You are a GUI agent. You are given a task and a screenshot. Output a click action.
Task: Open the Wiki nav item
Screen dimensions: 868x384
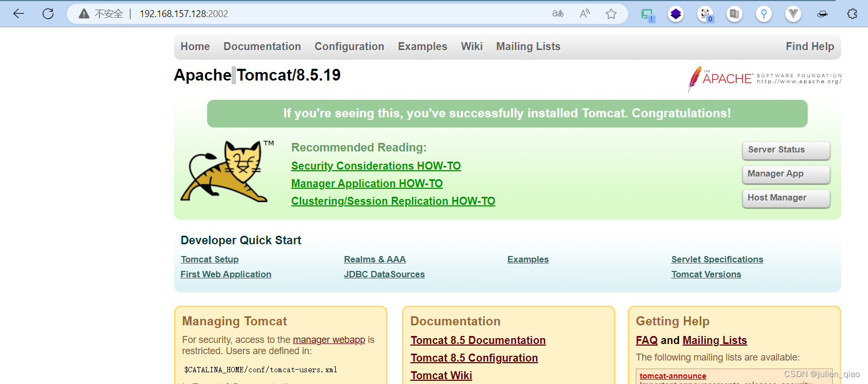[472, 46]
